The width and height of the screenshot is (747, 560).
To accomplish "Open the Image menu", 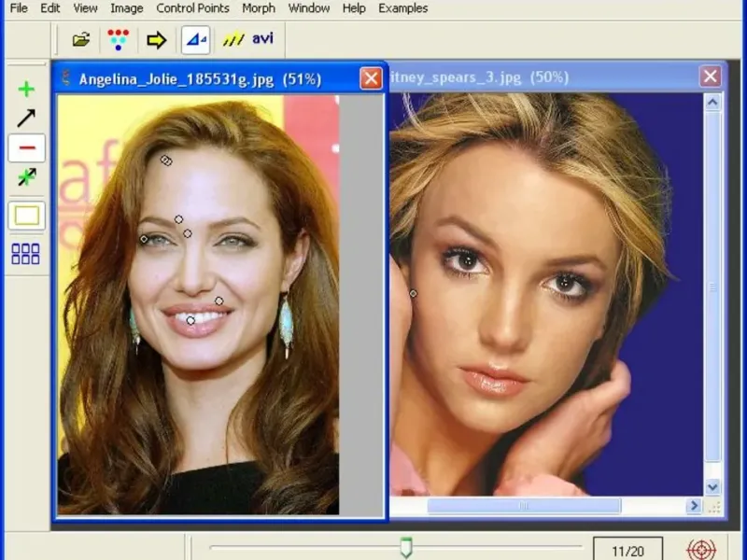I will click(x=127, y=8).
